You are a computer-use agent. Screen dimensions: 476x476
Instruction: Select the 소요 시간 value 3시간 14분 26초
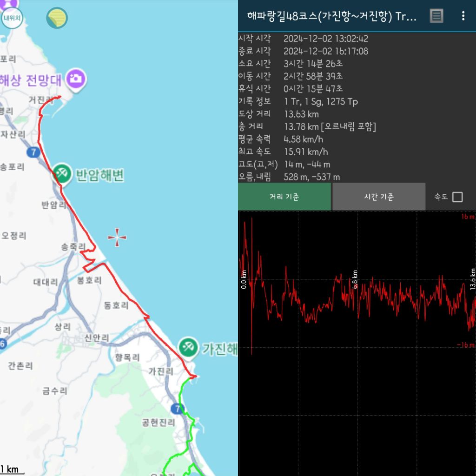pos(313,63)
